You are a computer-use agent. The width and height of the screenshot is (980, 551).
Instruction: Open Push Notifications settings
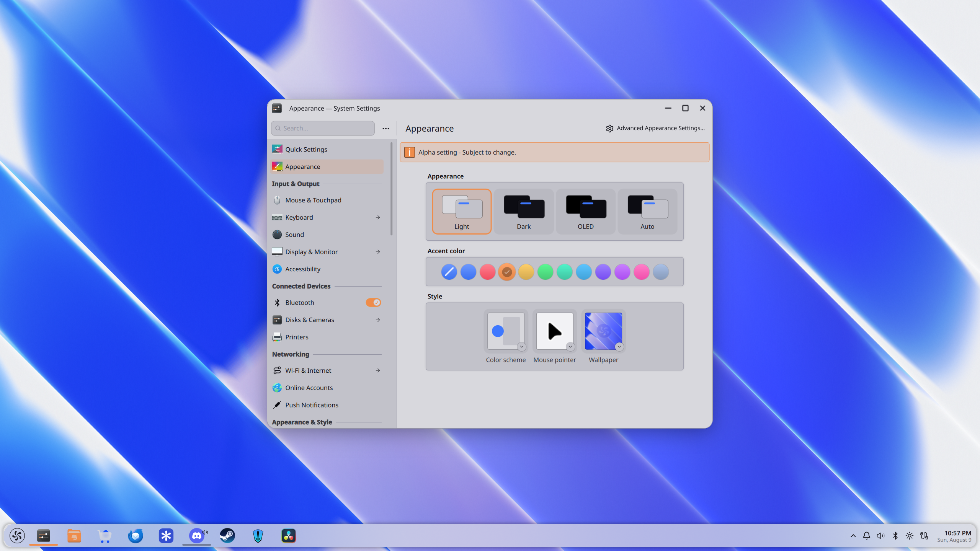[x=327, y=405]
